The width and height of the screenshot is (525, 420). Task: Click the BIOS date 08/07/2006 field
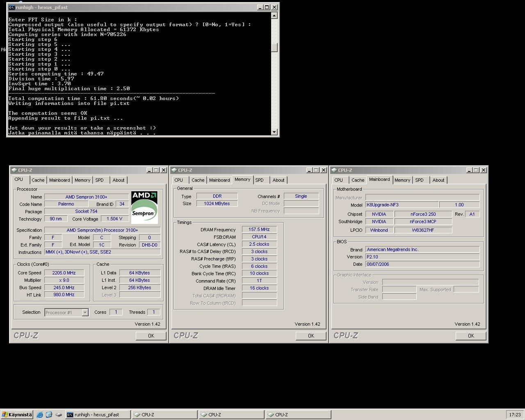(x=422, y=264)
